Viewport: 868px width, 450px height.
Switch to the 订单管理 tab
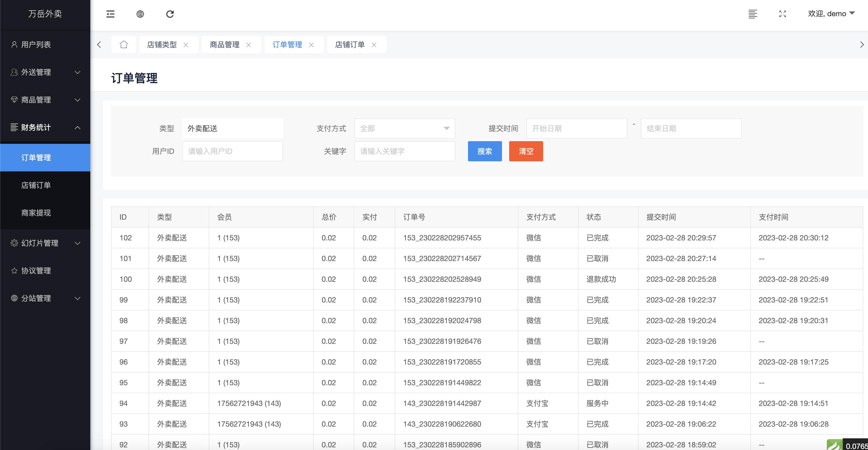pyautogui.click(x=287, y=44)
